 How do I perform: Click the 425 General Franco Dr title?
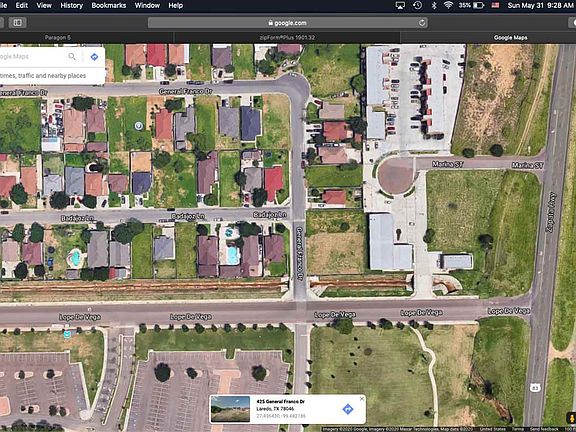tap(280, 402)
